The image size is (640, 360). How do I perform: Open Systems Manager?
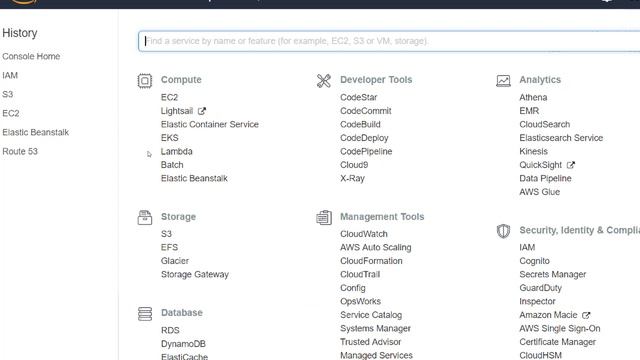(376, 329)
